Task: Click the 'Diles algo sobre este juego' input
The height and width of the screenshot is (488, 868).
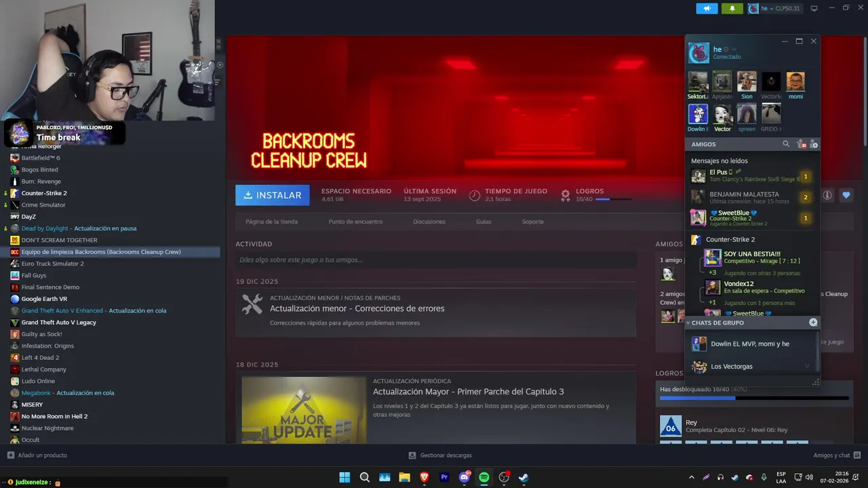Action: pyautogui.click(x=436, y=260)
